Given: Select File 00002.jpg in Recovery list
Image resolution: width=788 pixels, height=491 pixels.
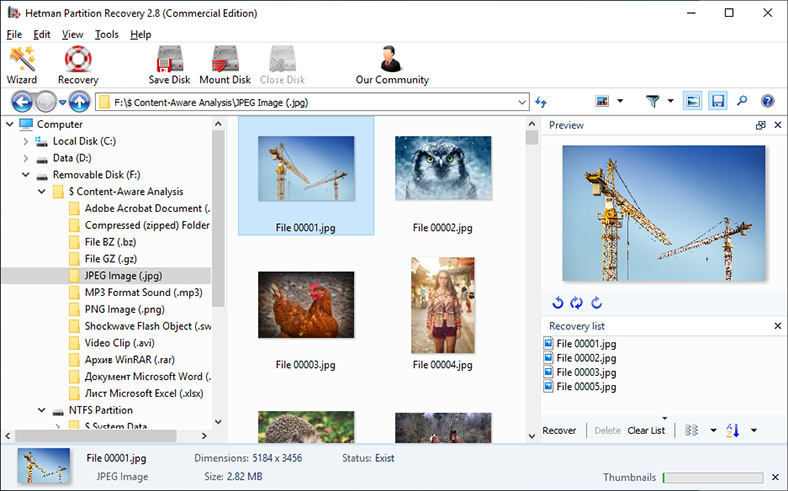Looking at the screenshot, I should pyautogui.click(x=580, y=358).
